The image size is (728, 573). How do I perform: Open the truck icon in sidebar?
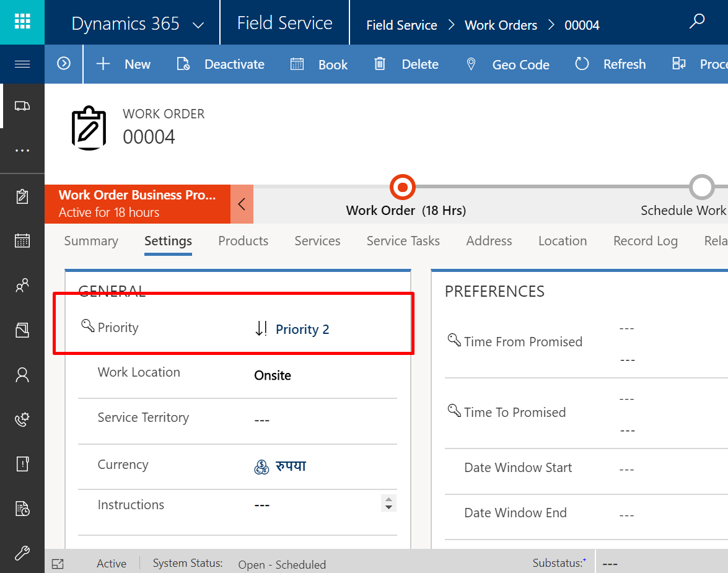[22, 106]
